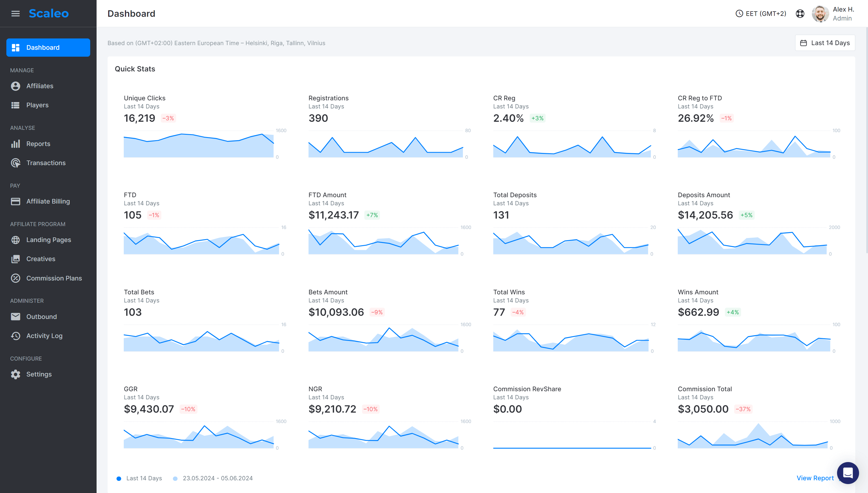Click the Players icon in sidebar
This screenshot has height=493, width=868.
[16, 104]
